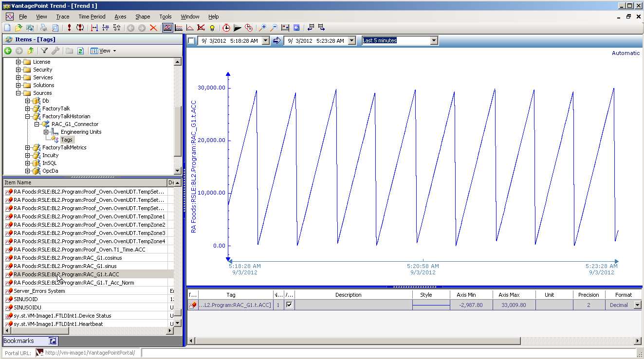Image resolution: width=644 pixels, height=359 pixels.
Task: Select the highlighted trend chart view icon
Action: coord(167,28)
